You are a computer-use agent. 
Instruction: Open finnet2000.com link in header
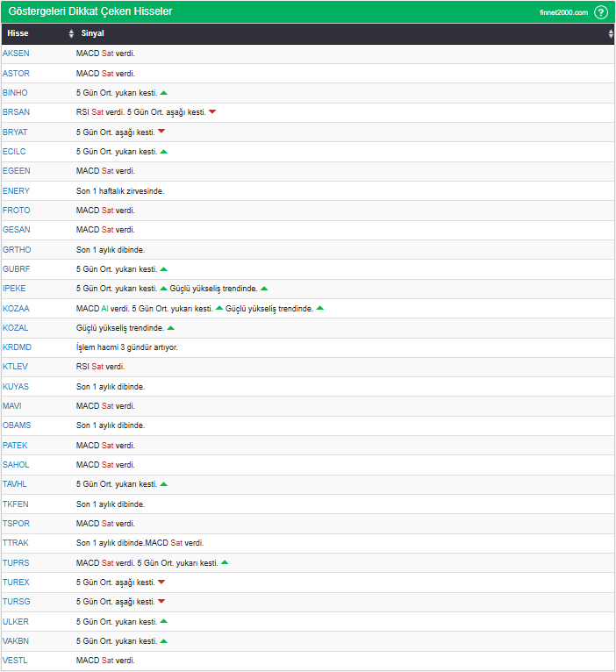563,12
